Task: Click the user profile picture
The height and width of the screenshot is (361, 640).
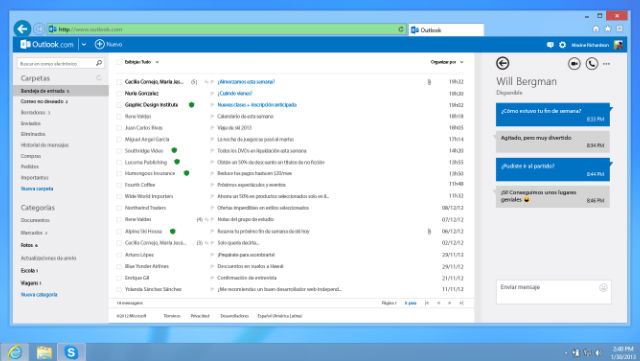Action: pos(618,45)
